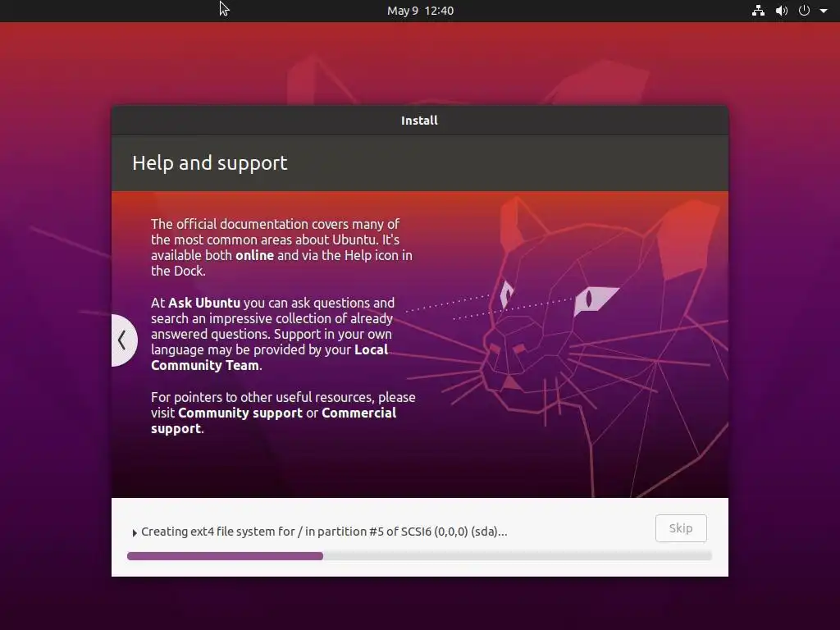Open the 'Ask Ubuntu' link
840x630 pixels.
tap(204, 303)
